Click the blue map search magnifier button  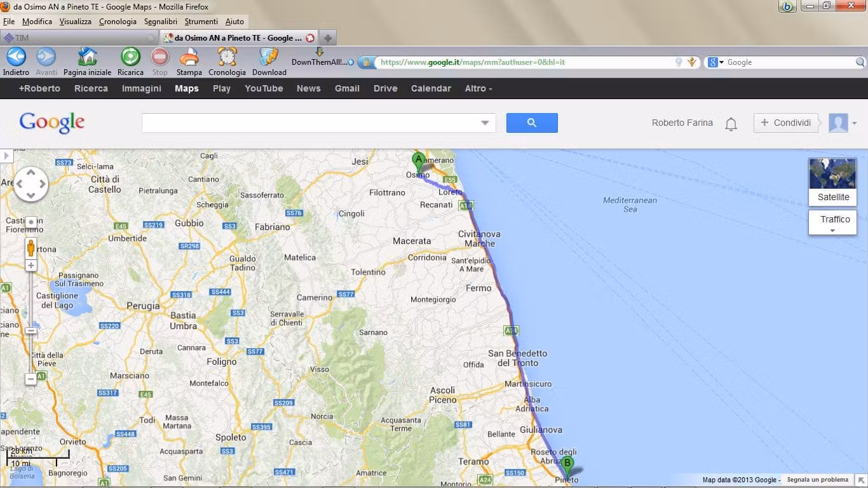point(532,123)
